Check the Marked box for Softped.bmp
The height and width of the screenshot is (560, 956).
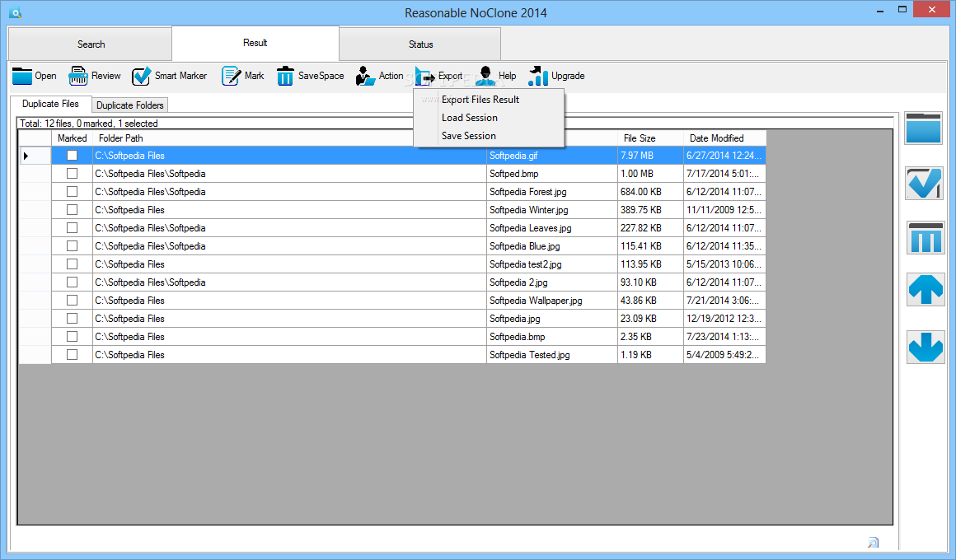tap(72, 174)
